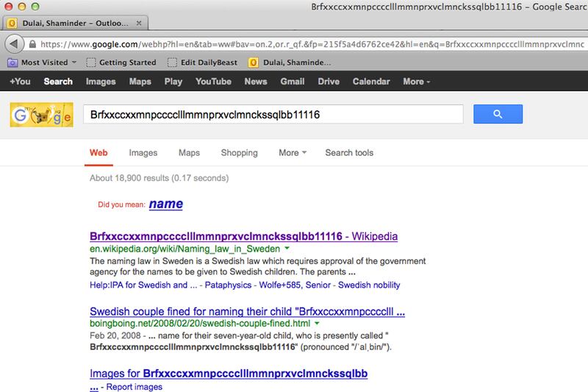Open News in the Google bar
588x392 pixels.
[256, 82]
